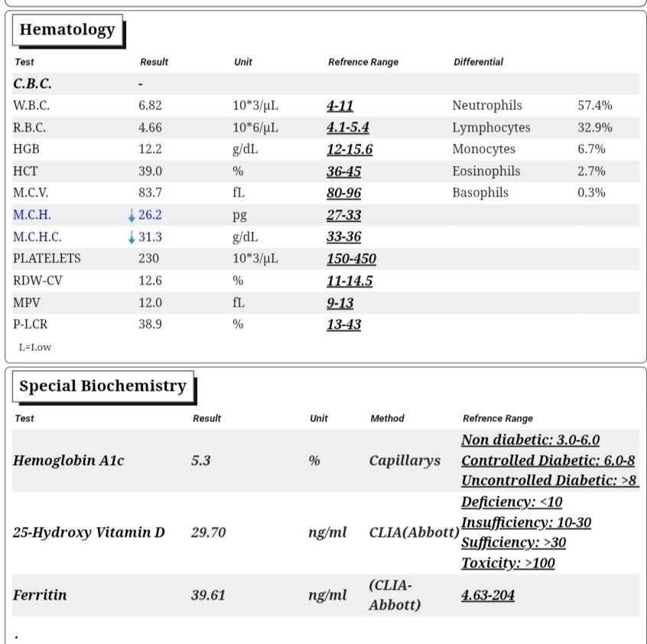Select the Special Biochemistry section heading

click(x=102, y=386)
